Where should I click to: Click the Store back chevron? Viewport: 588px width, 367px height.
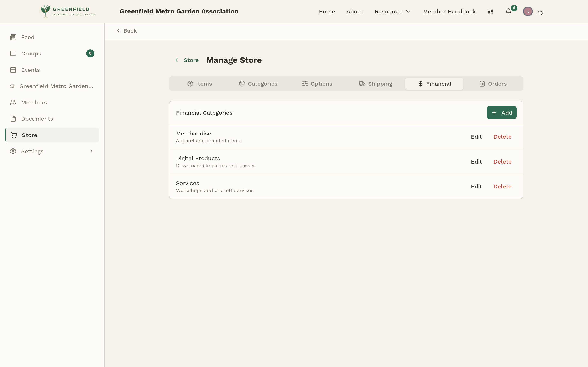177,60
